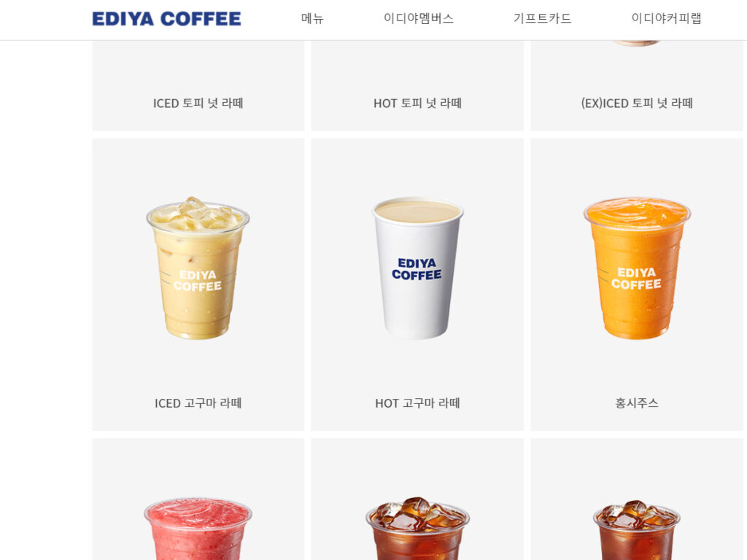The image size is (747, 560).
Task: Select the partially visible (EX)ICED drink image
Action: point(636,43)
